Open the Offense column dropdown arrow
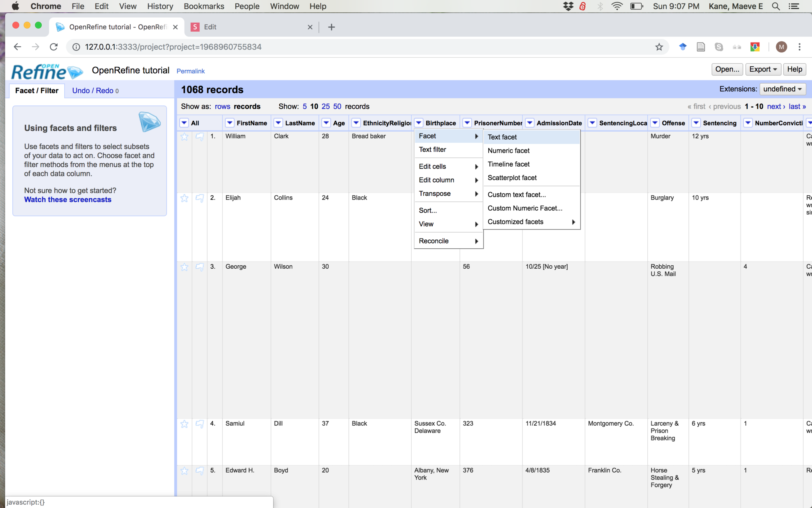 [x=655, y=123]
